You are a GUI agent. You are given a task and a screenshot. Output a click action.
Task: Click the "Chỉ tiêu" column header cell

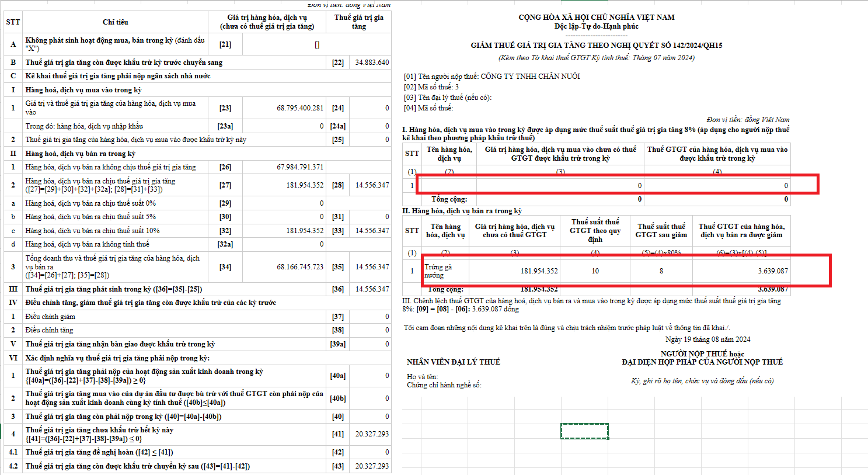point(115,22)
